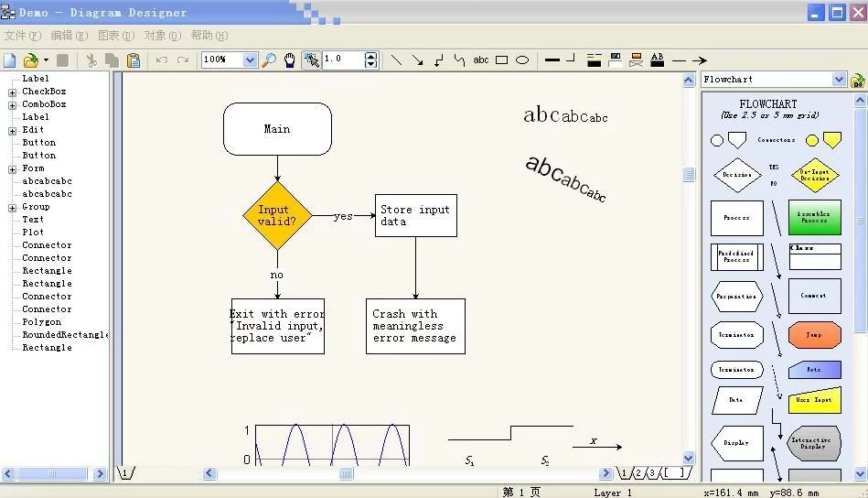Select the magnifier zoom tool
The height and width of the screenshot is (498, 868).
269,60
